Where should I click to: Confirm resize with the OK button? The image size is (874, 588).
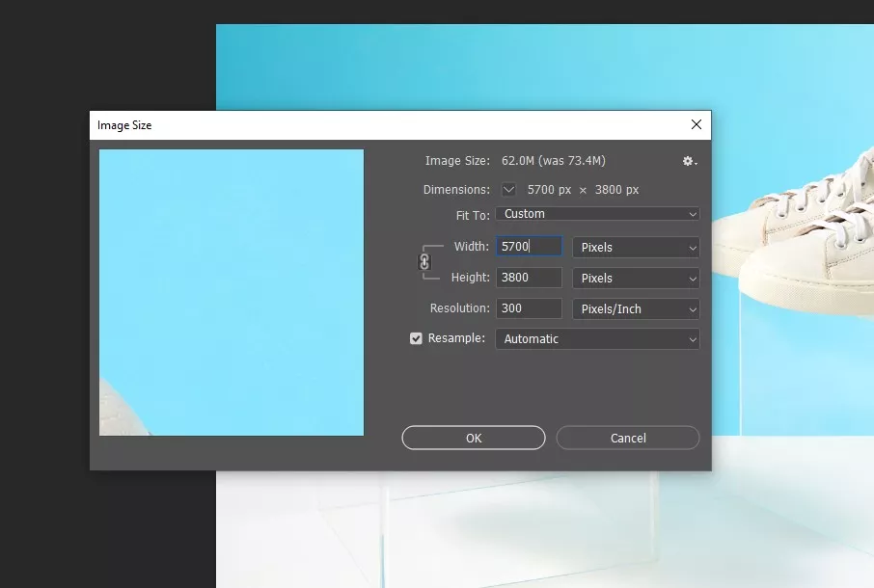click(474, 438)
